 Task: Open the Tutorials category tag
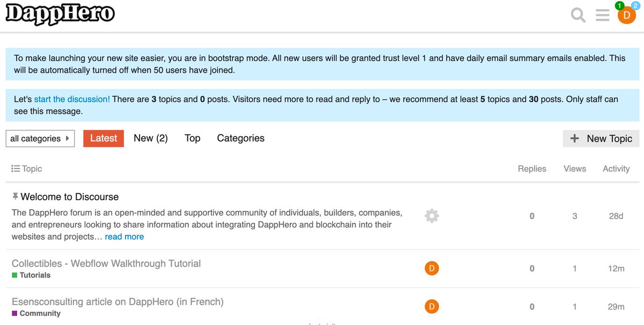pos(31,275)
